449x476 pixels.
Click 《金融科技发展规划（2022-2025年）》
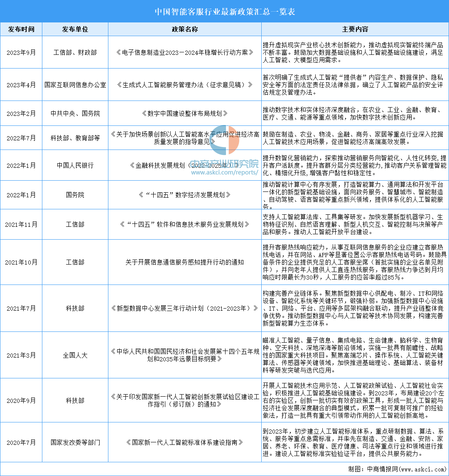click(184, 165)
